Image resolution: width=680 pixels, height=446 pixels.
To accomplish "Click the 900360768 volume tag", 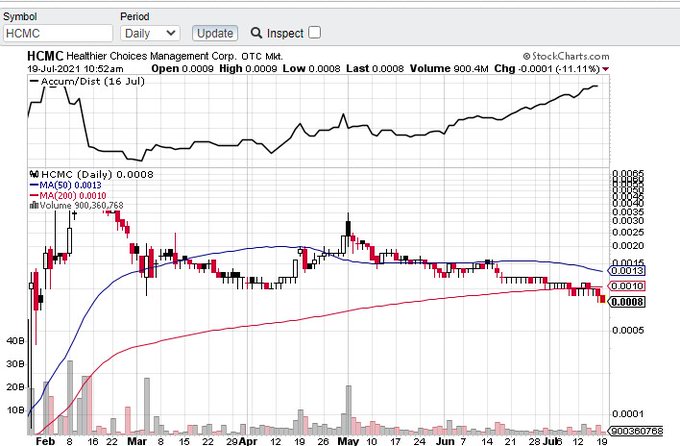I will click(x=635, y=431).
